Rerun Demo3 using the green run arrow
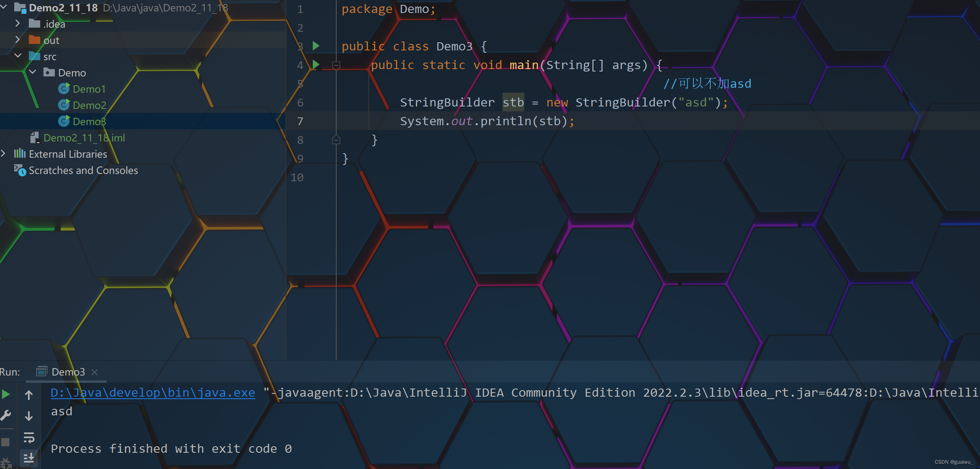This screenshot has width=980, height=469. point(6,393)
